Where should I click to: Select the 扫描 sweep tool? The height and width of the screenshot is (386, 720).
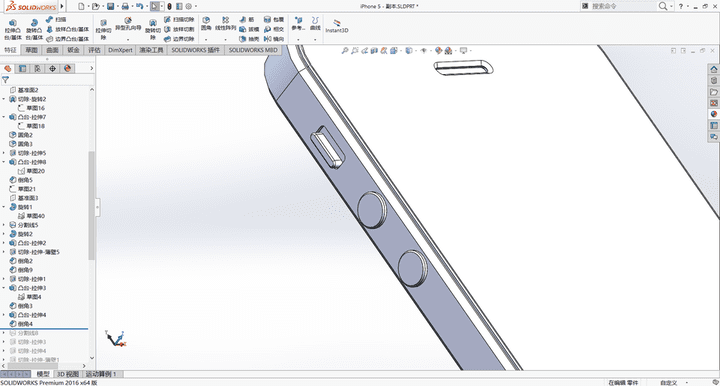56,20
